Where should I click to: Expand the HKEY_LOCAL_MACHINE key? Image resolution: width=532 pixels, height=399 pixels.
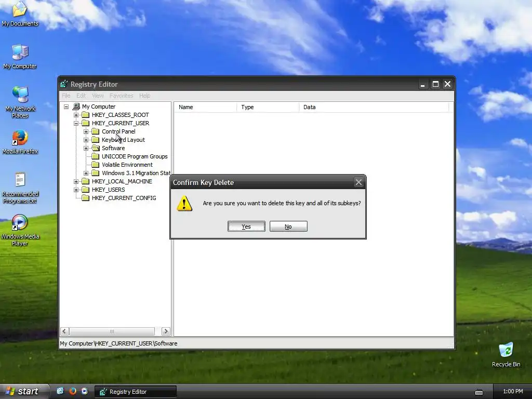click(76, 181)
